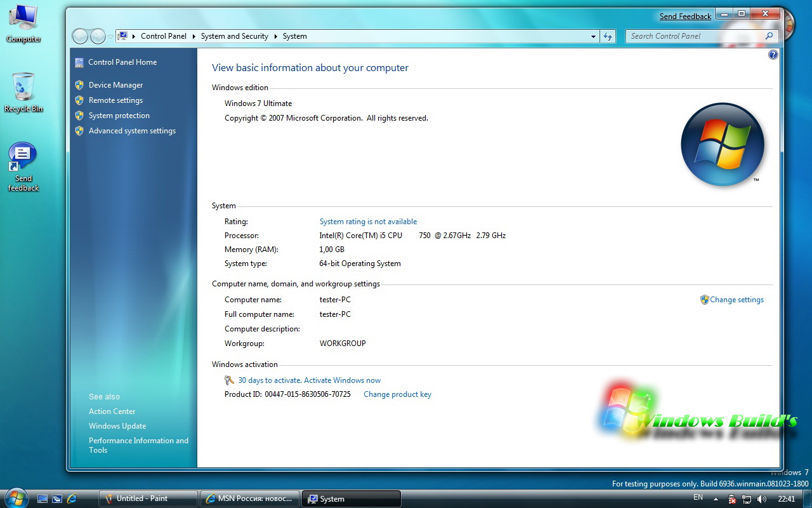Open Advanced system settings
Screen dimensions: 812x508
[x=132, y=131]
